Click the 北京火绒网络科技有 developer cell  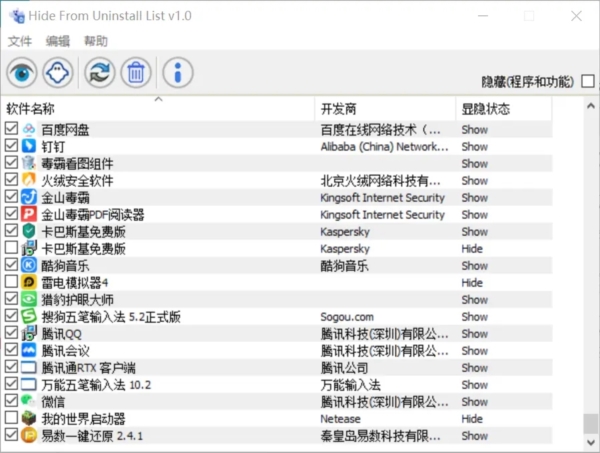point(380,180)
